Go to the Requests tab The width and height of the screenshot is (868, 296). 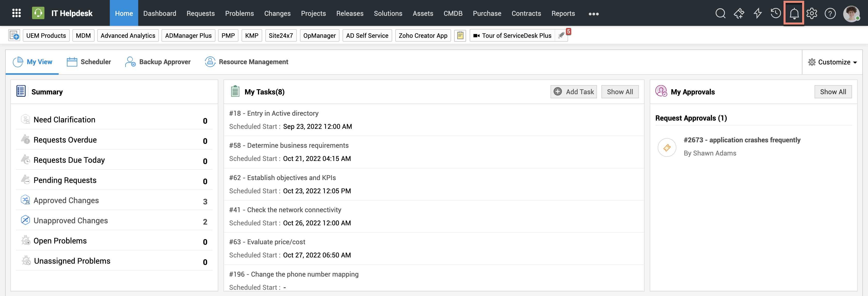[x=200, y=13]
